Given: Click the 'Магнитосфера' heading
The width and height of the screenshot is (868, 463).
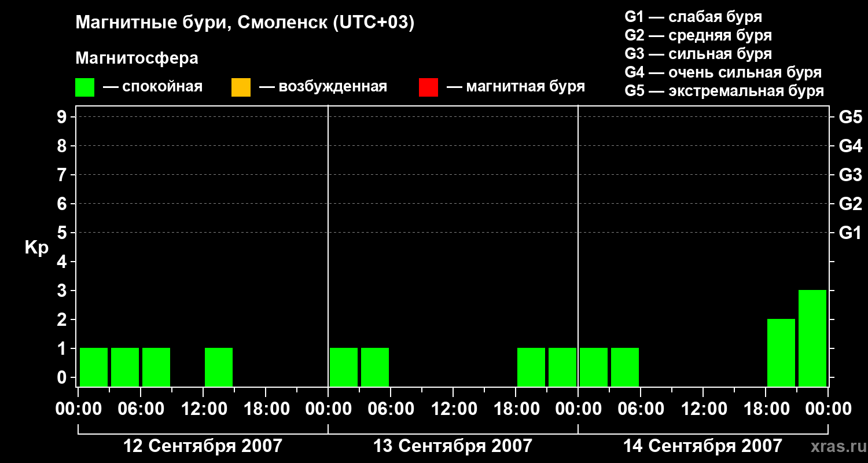Looking at the screenshot, I should point(137,58).
